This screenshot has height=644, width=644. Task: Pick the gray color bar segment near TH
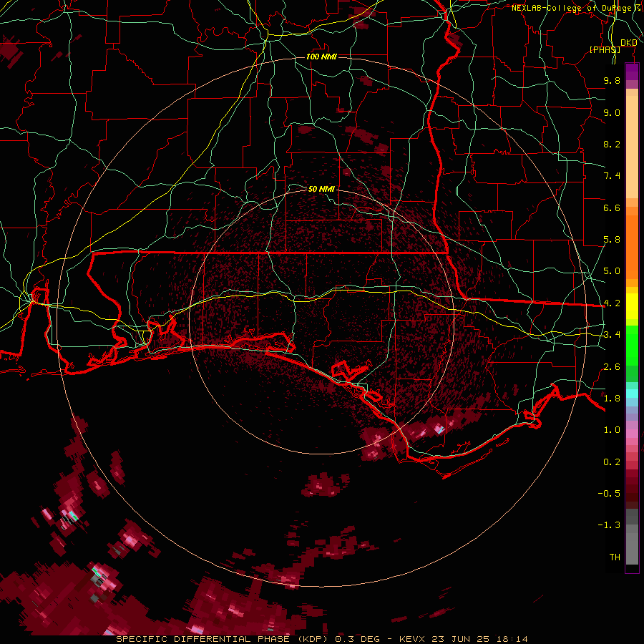click(x=632, y=549)
